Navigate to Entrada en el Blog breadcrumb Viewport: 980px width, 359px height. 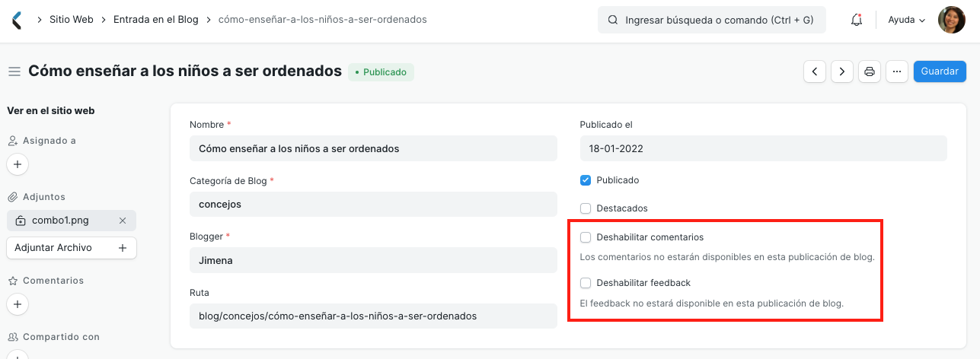[156, 20]
